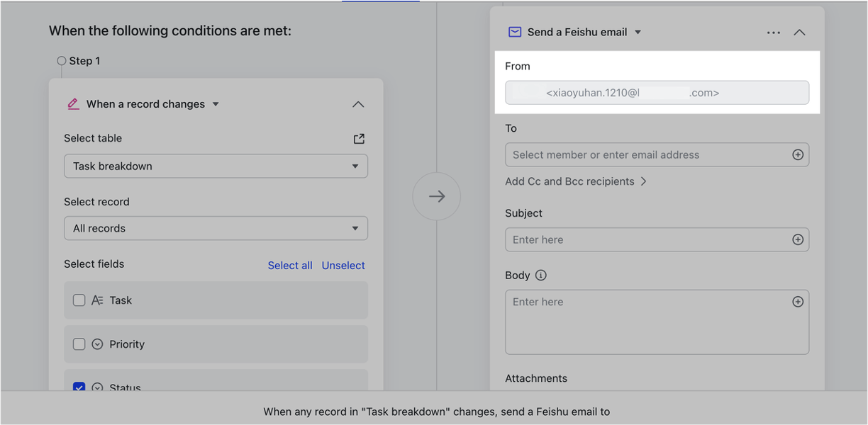Click the info icon next to Body
This screenshot has width=868, height=425.
[x=541, y=275]
